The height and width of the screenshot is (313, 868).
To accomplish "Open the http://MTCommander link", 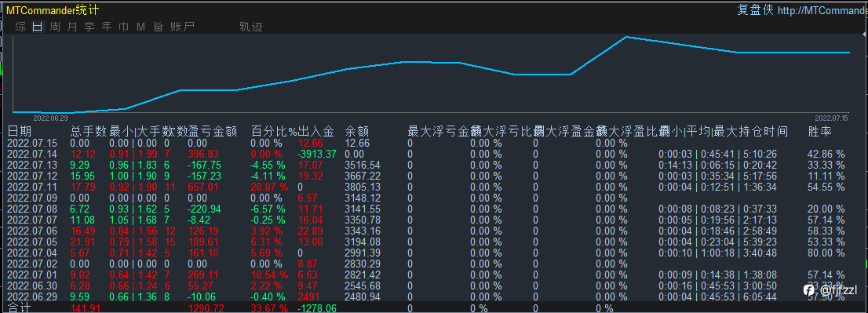I will point(822,10).
